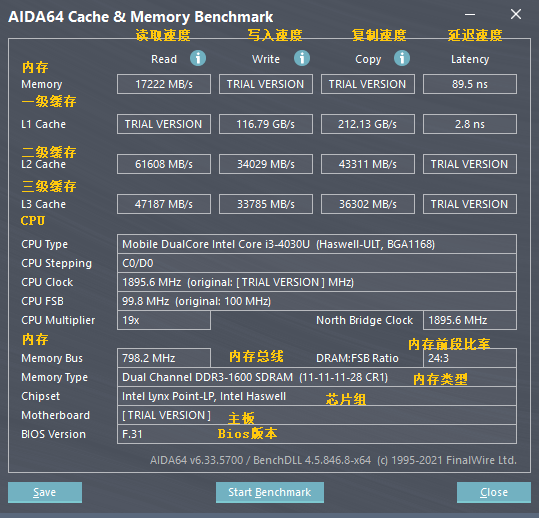Screen dimensions: 539x518
Task: Click the info icon next to Copy
Action: click(x=402, y=58)
